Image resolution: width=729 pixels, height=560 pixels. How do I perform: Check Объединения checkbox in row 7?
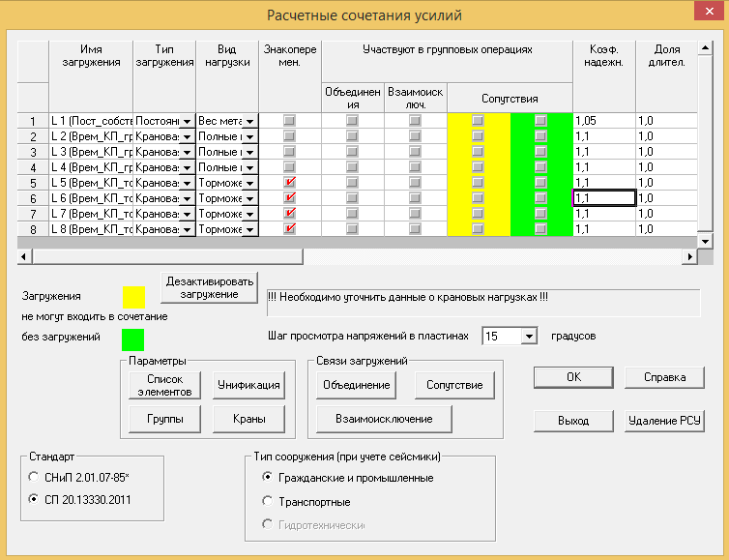pyautogui.click(x=352, y=214)
